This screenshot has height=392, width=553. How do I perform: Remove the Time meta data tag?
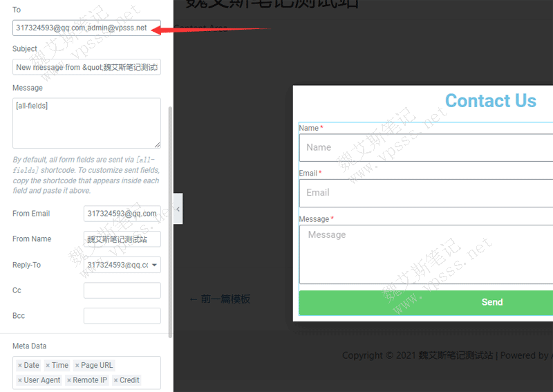(x=48, y=366)
